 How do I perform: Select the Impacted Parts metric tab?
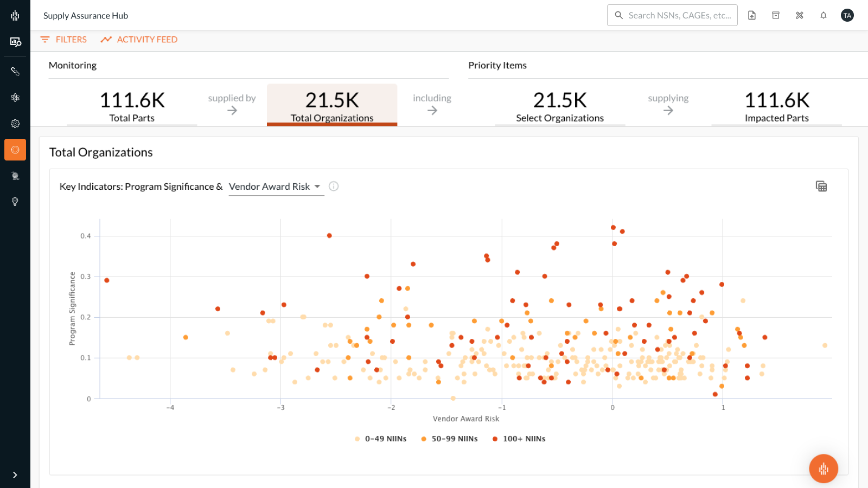pos(776,107)
